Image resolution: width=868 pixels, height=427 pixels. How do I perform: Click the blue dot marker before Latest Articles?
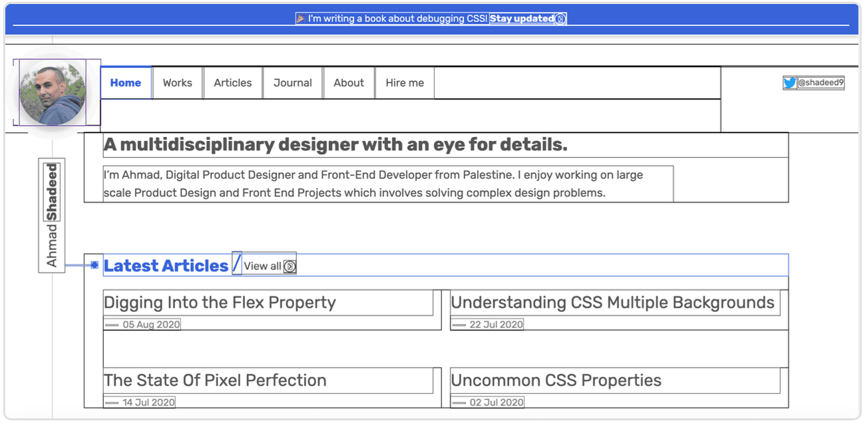click(95, 265)
